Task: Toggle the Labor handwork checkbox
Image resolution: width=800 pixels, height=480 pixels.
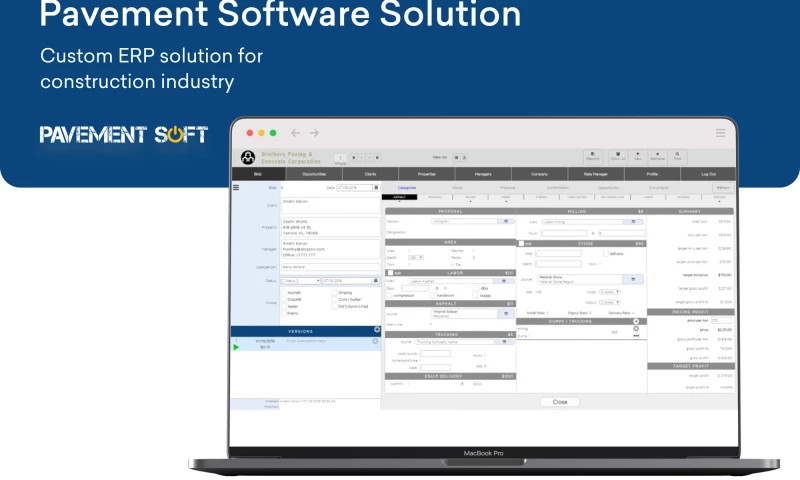Action: (x=432, y=295)
